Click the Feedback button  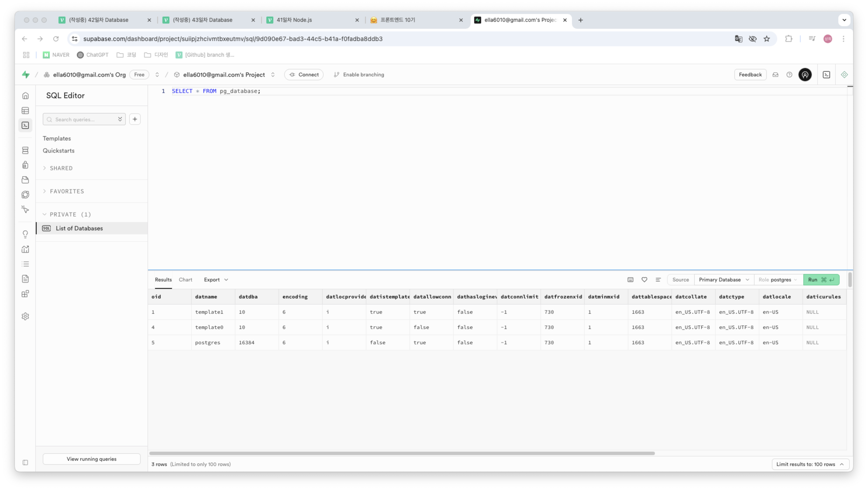(x=750, y=74)
